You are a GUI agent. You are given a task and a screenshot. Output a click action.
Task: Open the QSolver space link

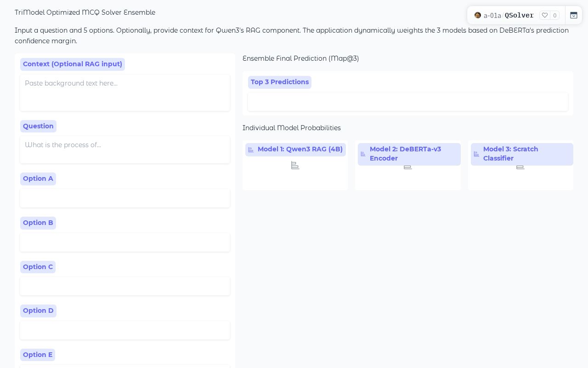click(x=519, y=15)
